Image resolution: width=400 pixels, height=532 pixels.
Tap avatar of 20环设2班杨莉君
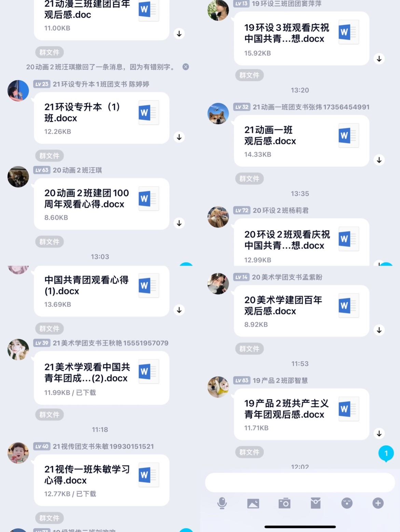tap(218, 217)
